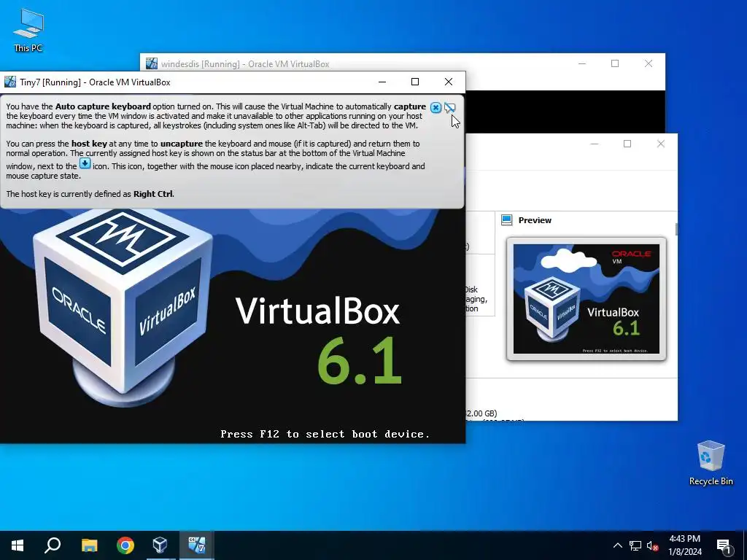
Task: Click the Tiny7 window title bar icon
Action: (10, 82)
